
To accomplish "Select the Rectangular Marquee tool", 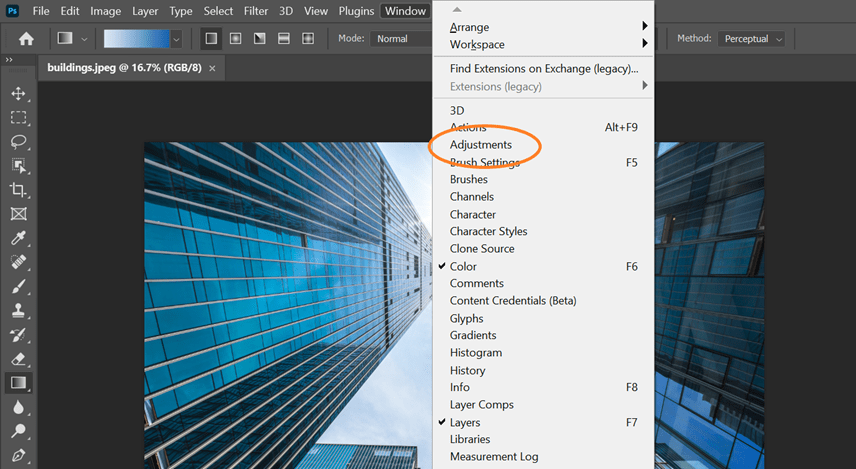I will [18, 117].
